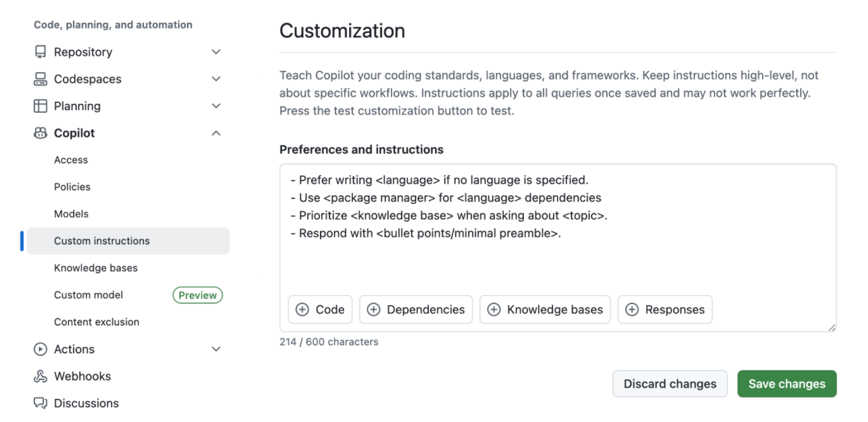Image resolution: width=868 pixels, height=422 pixels.
Task: Click the Actions play icon
Action: click(40, 349)
